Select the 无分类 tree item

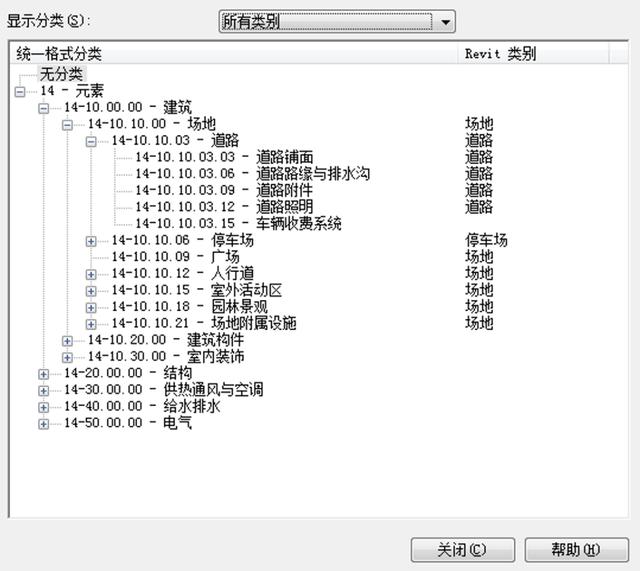[x=61, y=74]
